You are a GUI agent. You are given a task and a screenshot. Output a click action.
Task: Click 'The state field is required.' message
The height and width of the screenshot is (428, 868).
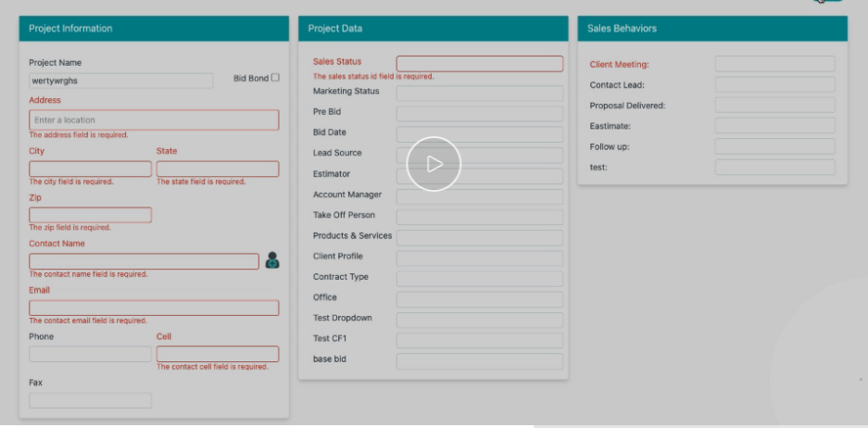(x=201, y=182)
